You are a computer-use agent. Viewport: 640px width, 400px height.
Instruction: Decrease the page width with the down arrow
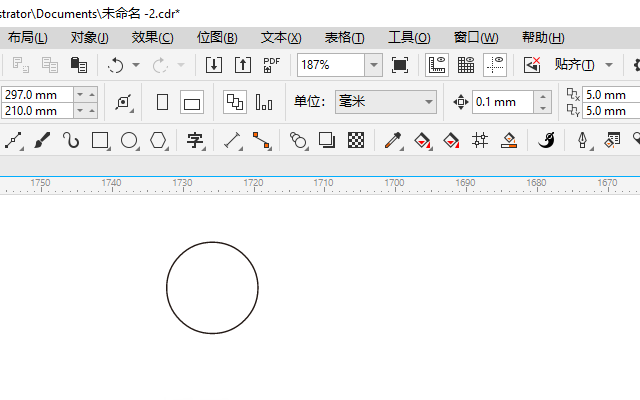[x=80, y=95]
